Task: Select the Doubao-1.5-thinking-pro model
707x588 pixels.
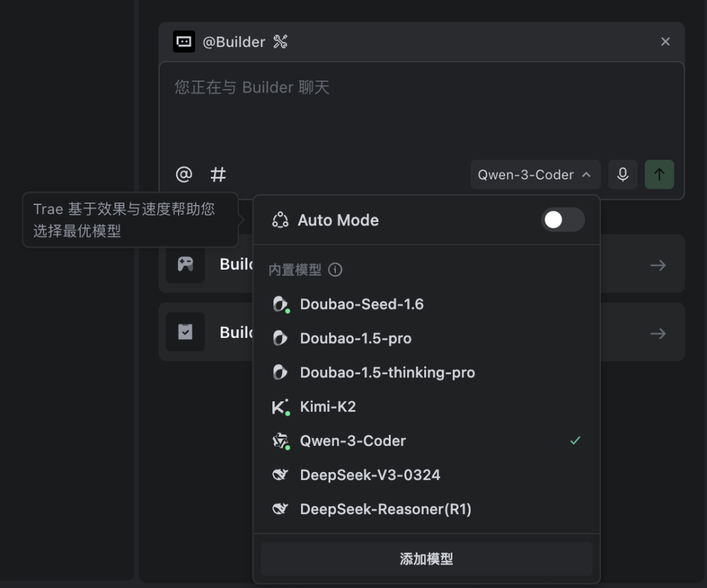Action: click(427, 373)
